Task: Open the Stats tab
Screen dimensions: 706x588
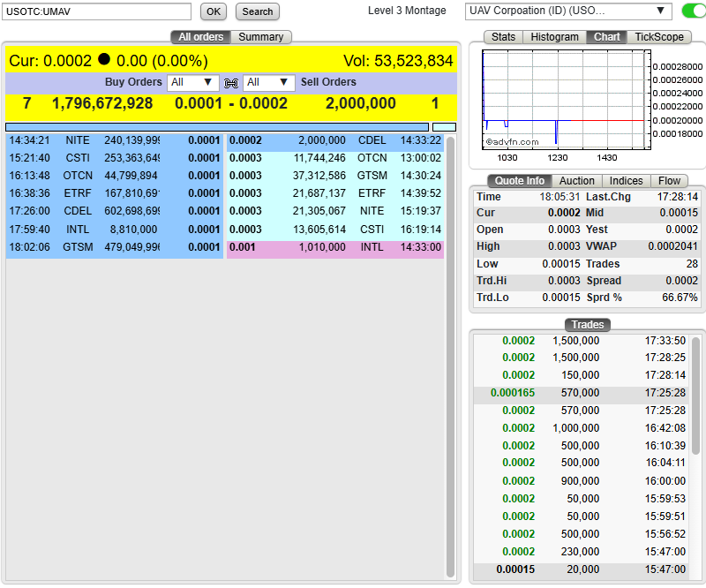Action: pyautogui.click(x=503, y=37)
